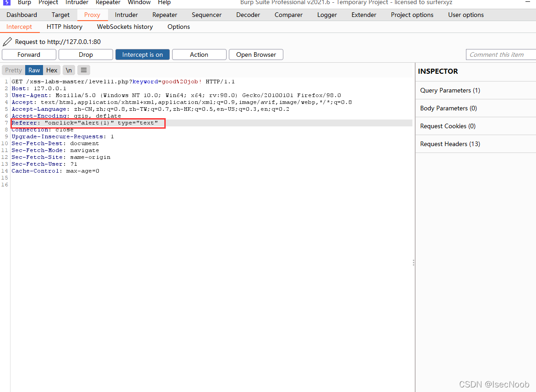The height and width of the screenshot is (392, 536).
Task: Expand Query Parameters (1) section
Action: (476, 90)
